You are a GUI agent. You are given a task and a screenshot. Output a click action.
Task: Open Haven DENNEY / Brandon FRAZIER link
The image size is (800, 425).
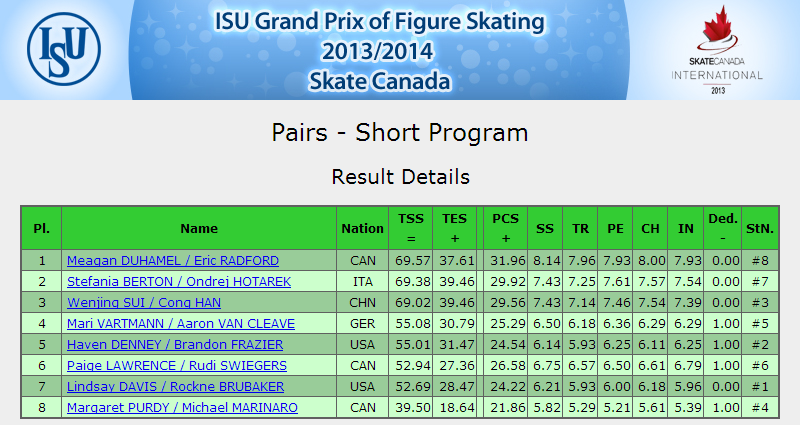[x=175, y=344]
